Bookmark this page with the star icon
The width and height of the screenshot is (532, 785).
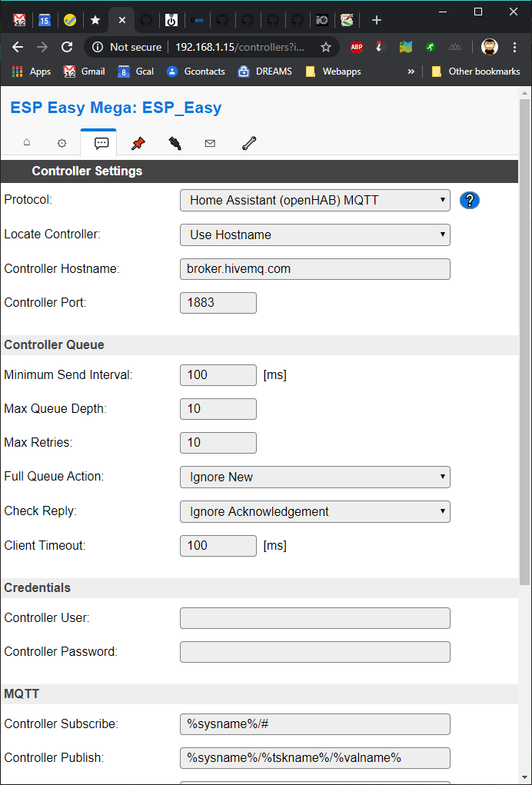point(326,47)
